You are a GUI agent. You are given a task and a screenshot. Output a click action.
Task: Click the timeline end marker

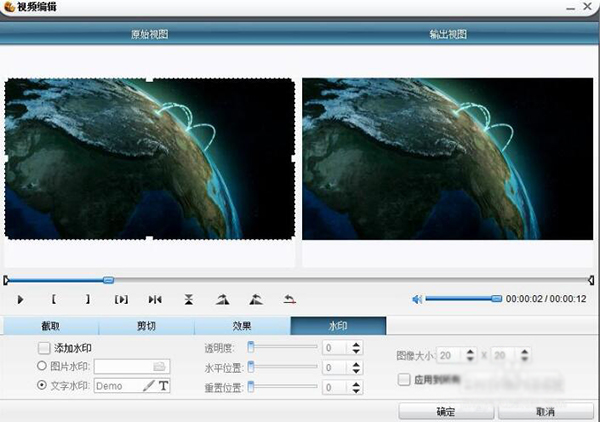point(591,280)
